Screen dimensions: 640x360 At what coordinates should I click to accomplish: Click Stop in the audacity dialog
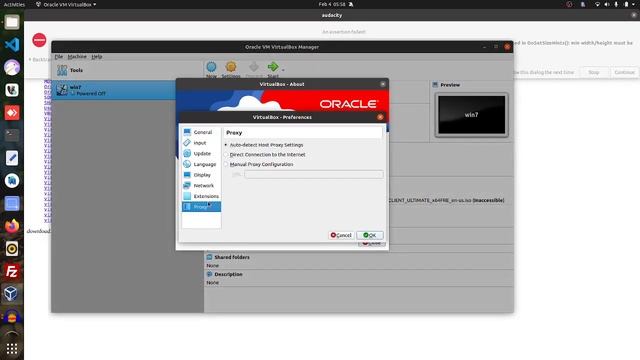pos(593,72)
